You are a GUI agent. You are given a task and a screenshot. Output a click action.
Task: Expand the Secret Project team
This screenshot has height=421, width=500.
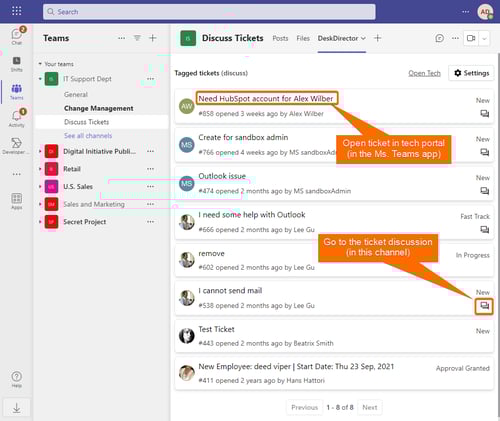click(40, 222)
